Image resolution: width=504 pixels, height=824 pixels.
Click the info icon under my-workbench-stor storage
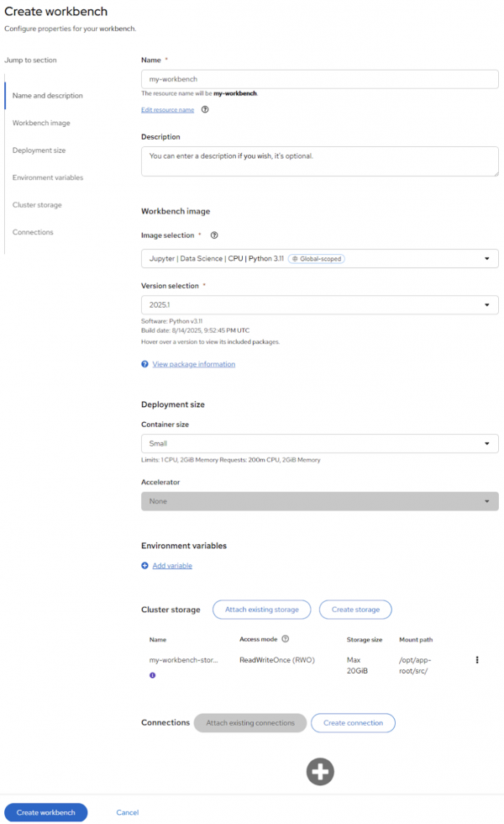coord(152,675)
